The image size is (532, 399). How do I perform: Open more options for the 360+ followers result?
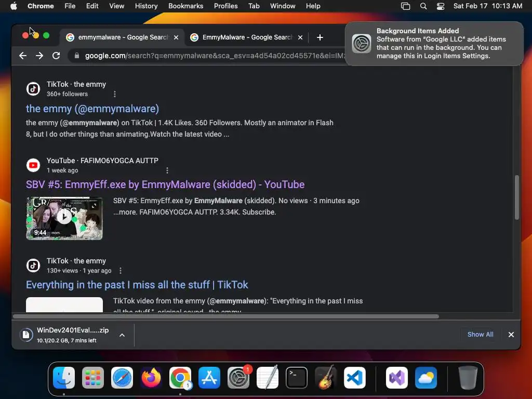[115, 94]
